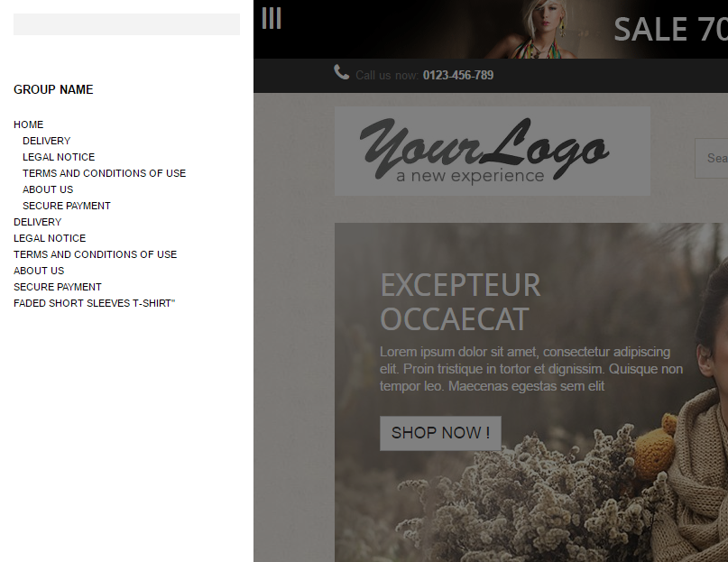Open the top-level SECURE PAYMENT link

pos(58,287)
